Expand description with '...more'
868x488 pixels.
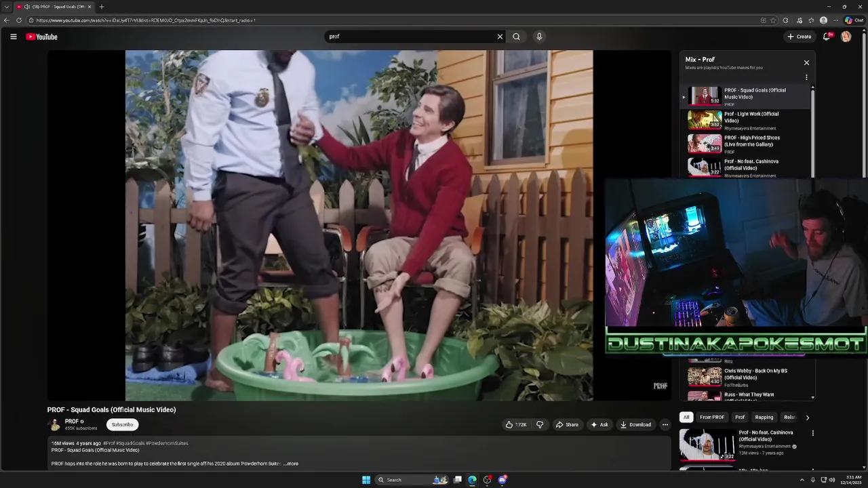(291, 464)
